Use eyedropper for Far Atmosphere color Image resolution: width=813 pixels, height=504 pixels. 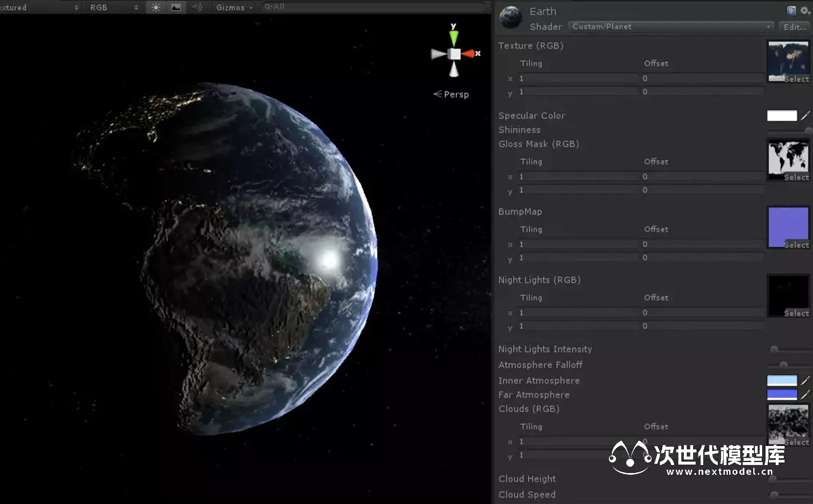[x=805, y=395]
